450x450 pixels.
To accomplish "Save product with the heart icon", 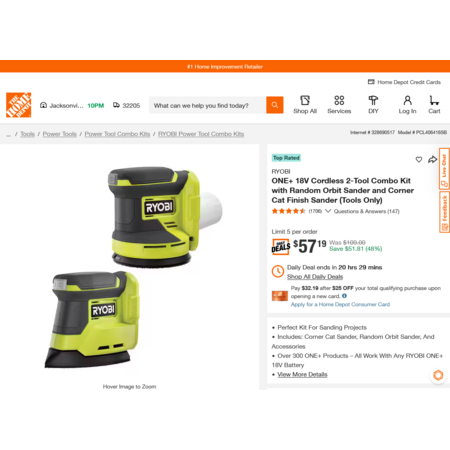I will pos(419,160).
